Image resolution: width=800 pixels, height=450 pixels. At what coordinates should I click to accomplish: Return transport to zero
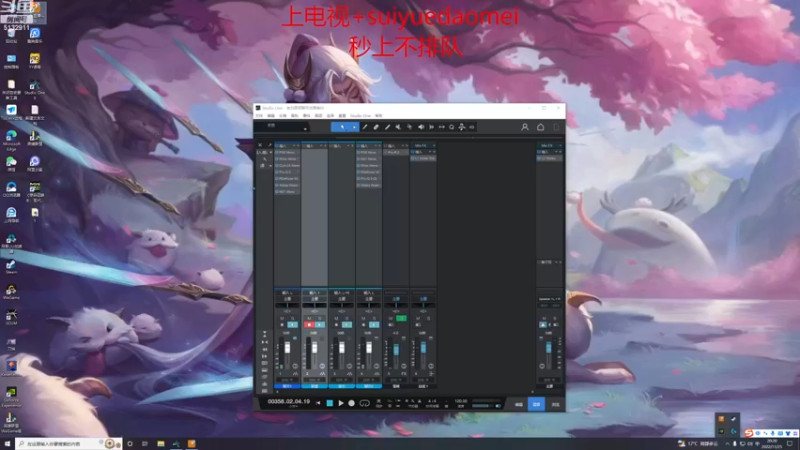[318, 403]
